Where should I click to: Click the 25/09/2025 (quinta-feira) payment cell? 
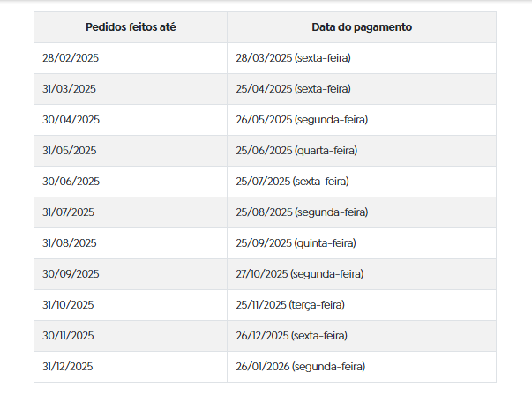click(x=362, y=243)
